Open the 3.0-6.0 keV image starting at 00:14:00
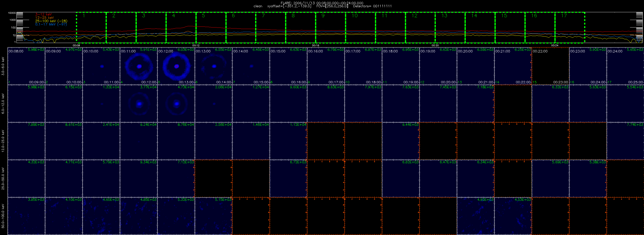644x235 pixels. click(251, 66)
